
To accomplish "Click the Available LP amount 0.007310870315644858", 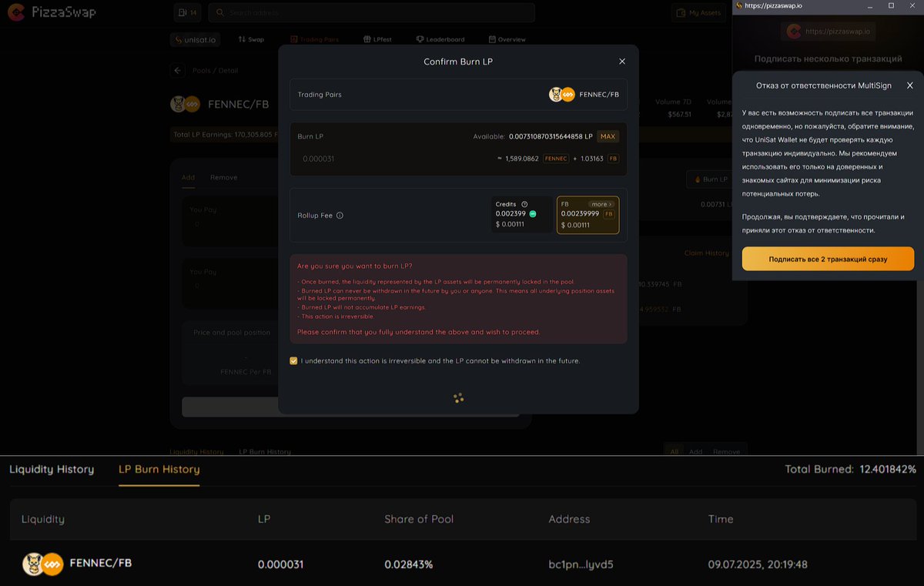I will pos(551,136).
